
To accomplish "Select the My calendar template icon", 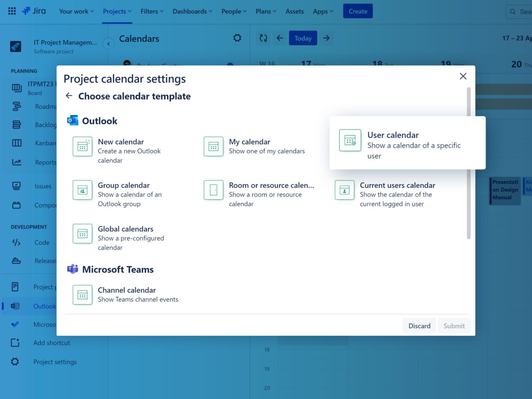I will coord(213,147).
